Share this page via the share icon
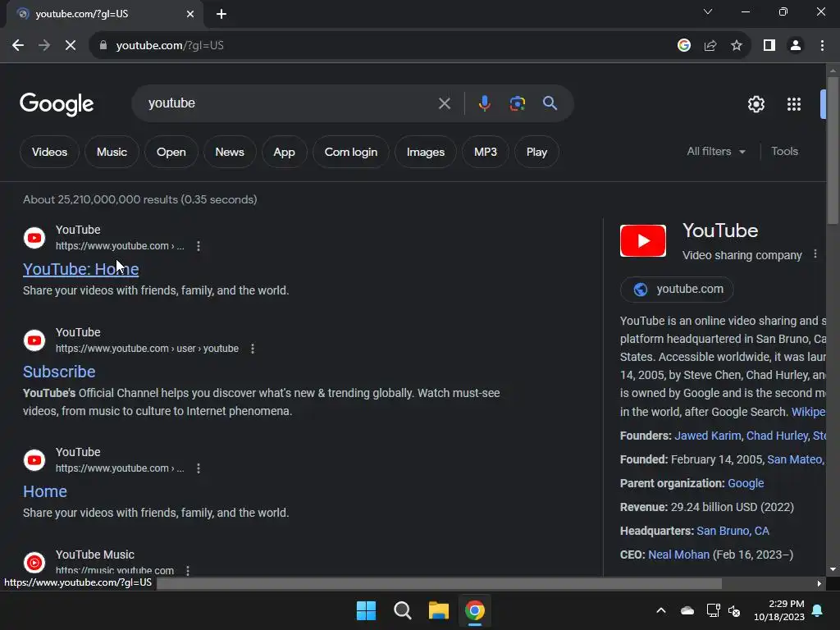This screenshot has width=840, height=630. (x=710, y=46)
